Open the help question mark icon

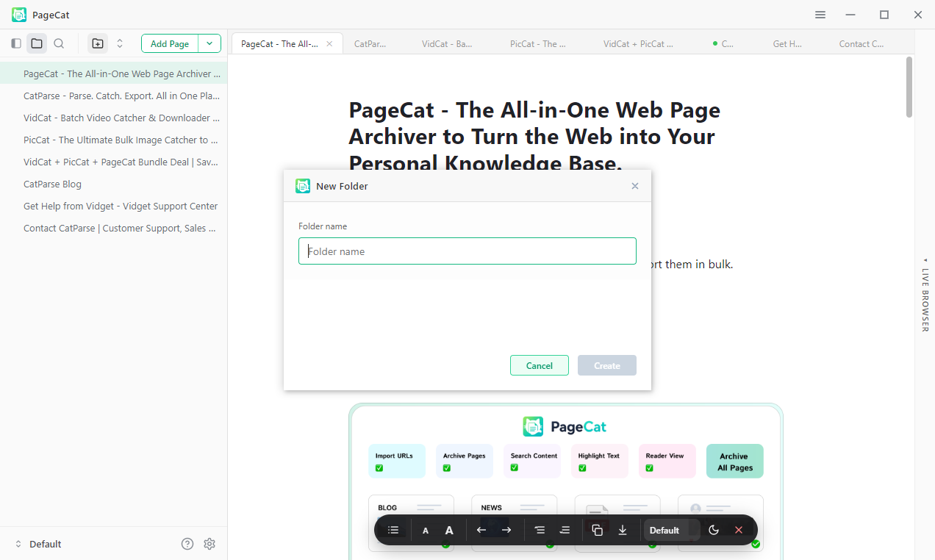[x=187, y=544]
